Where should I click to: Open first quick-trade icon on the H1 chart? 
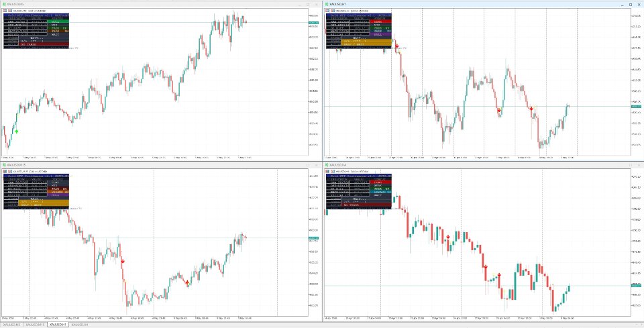(328, 10)
